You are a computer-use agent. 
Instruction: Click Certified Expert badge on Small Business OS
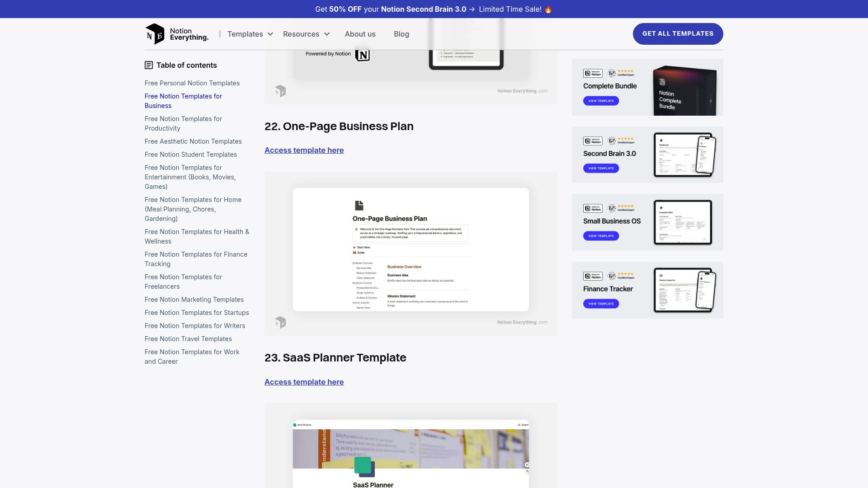click(621, 208)
